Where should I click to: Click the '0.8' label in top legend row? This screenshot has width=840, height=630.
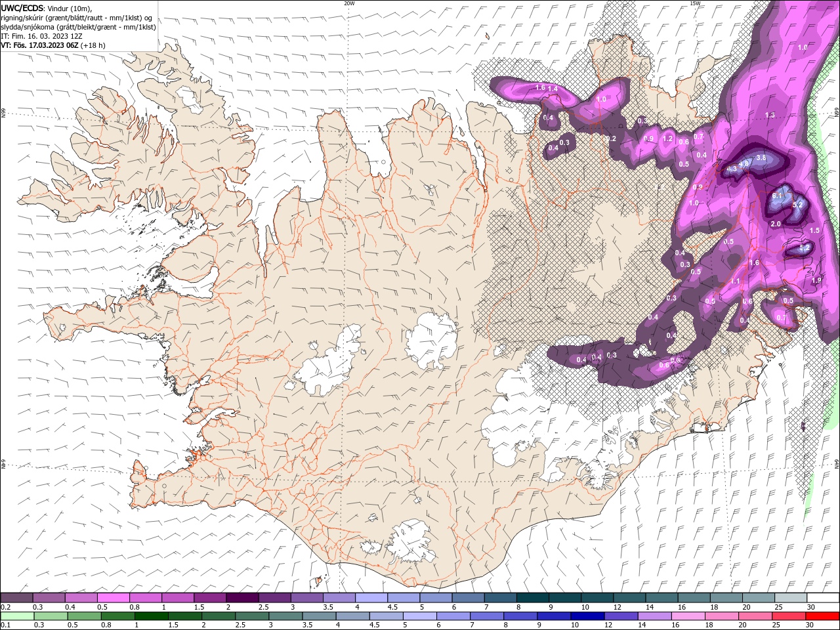pos(135,607)
